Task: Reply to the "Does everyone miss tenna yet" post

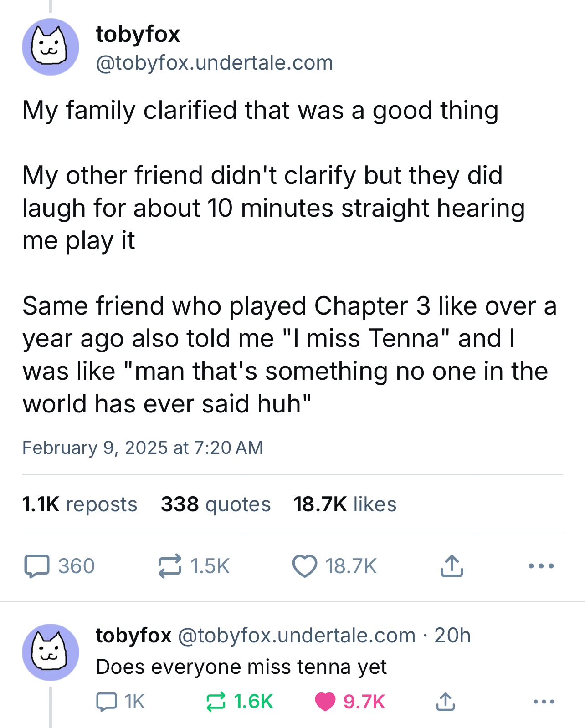Action: pyautogui.click(x=107, y=702)
